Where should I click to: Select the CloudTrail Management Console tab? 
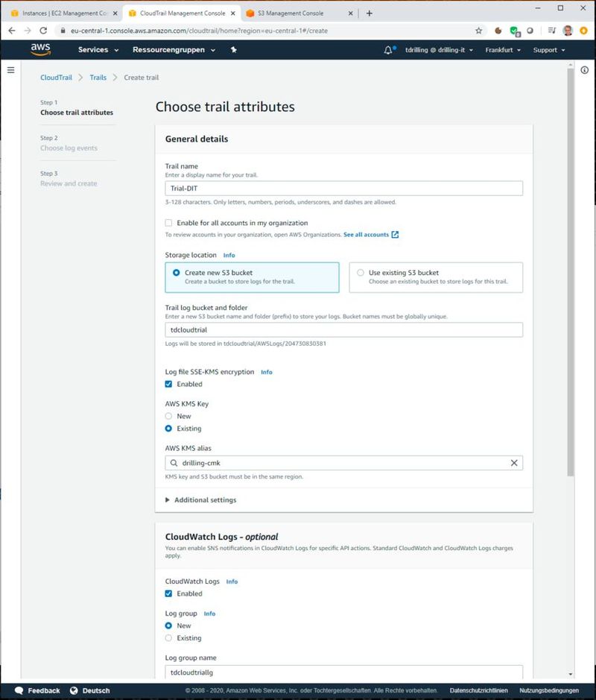tap(182, 13)
